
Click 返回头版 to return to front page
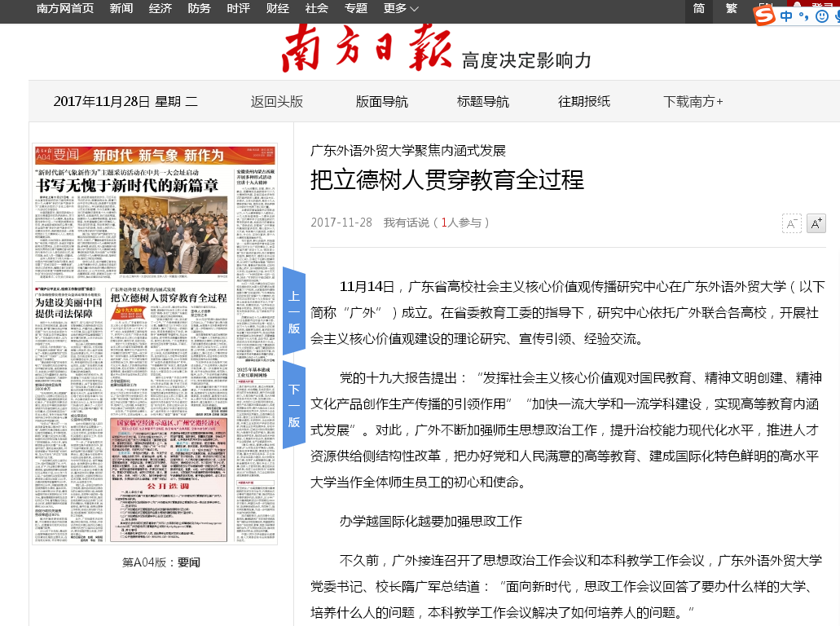(x=277, y=102)
